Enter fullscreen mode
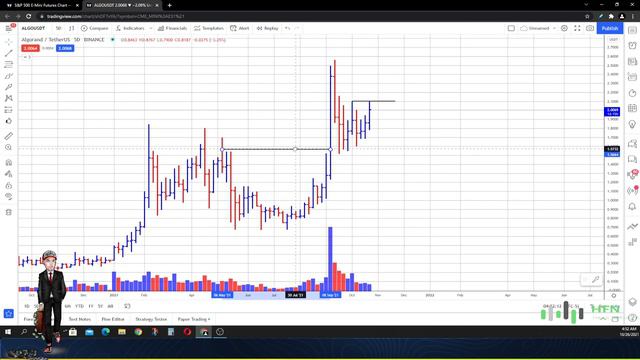Screen dimensions: 640x360 [x=577, y=28]
